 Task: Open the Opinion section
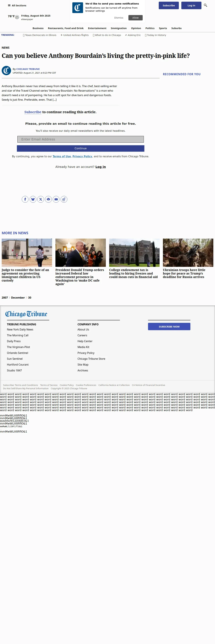[136, 28]
